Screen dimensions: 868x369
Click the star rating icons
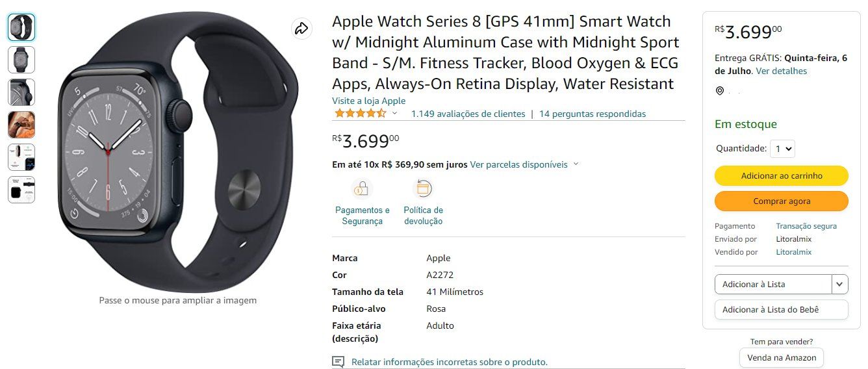pos(360,114)
